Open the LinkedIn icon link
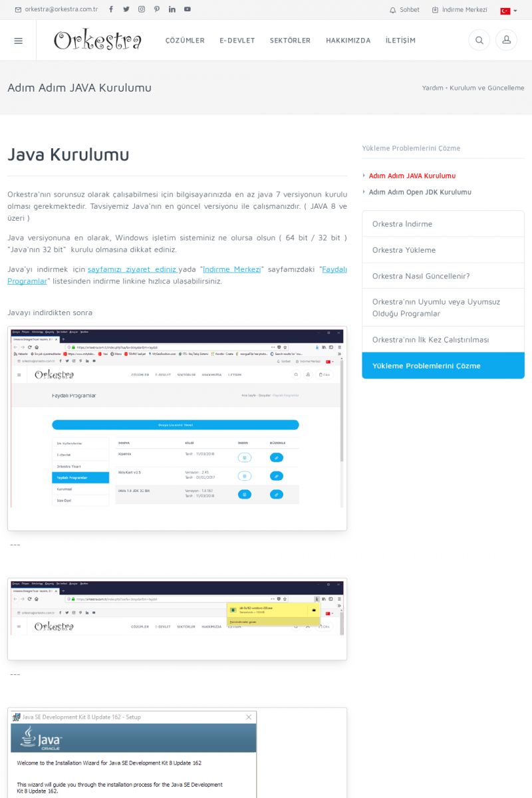The height and width of the screenshot is (798, 532). click(172, 9)
